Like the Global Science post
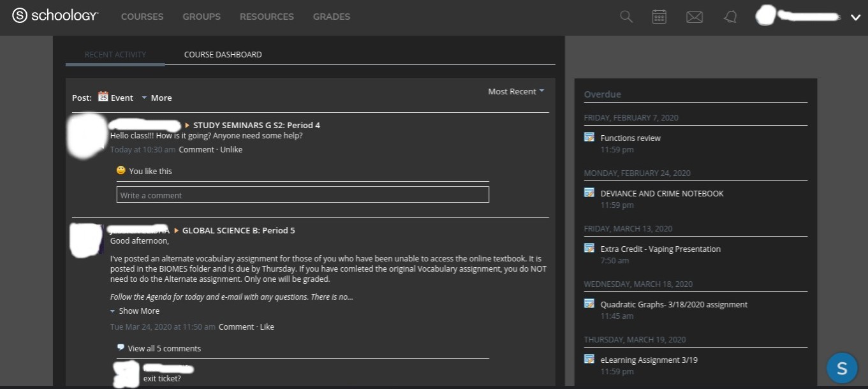This screenshot has height=389, width=868. click(267, 327)
